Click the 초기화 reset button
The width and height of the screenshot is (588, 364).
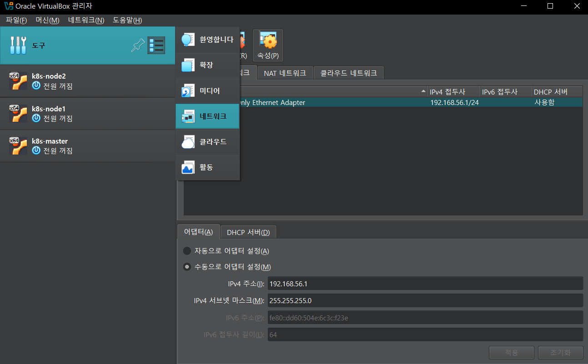click(x=560, y=352)
